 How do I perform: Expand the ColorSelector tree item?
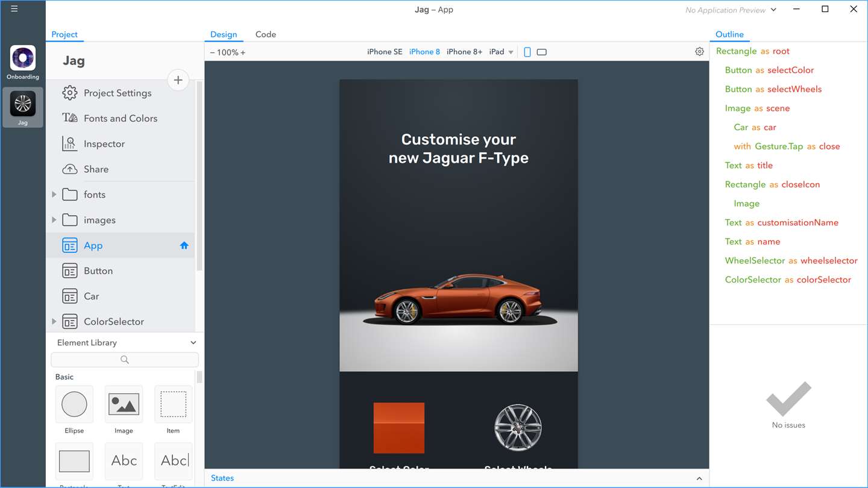54,321
